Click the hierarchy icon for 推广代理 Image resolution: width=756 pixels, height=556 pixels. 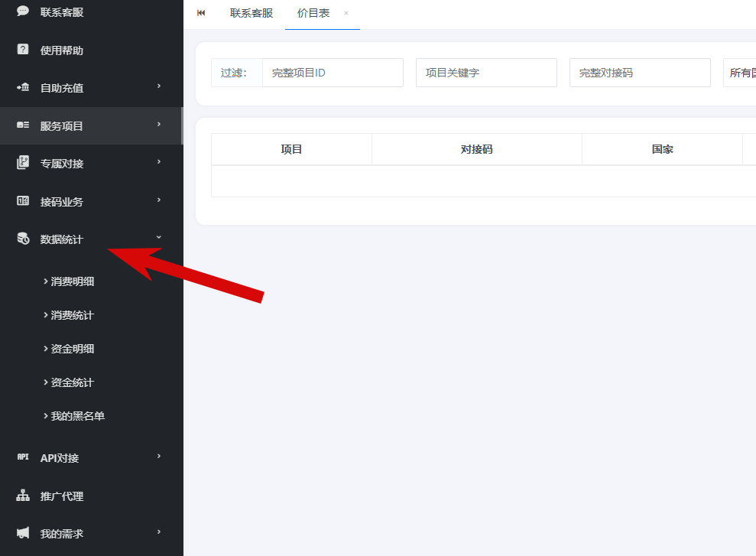click(x=23, y=496)
